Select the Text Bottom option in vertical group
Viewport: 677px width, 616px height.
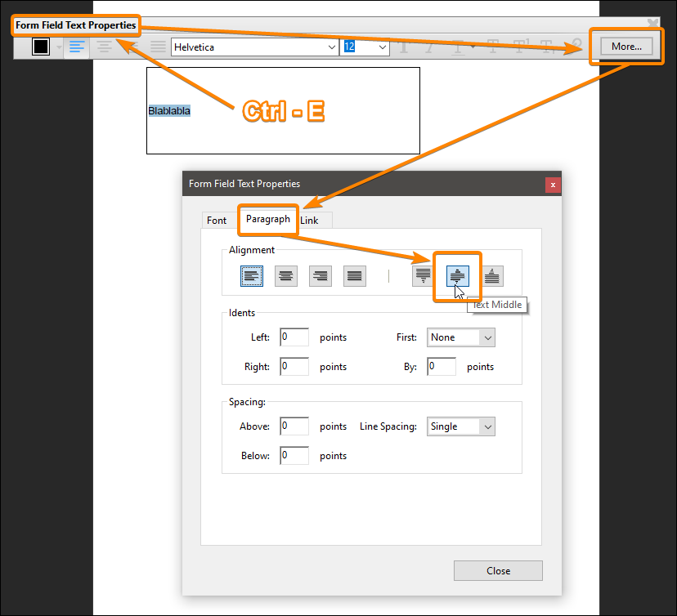tap(491, 275)
